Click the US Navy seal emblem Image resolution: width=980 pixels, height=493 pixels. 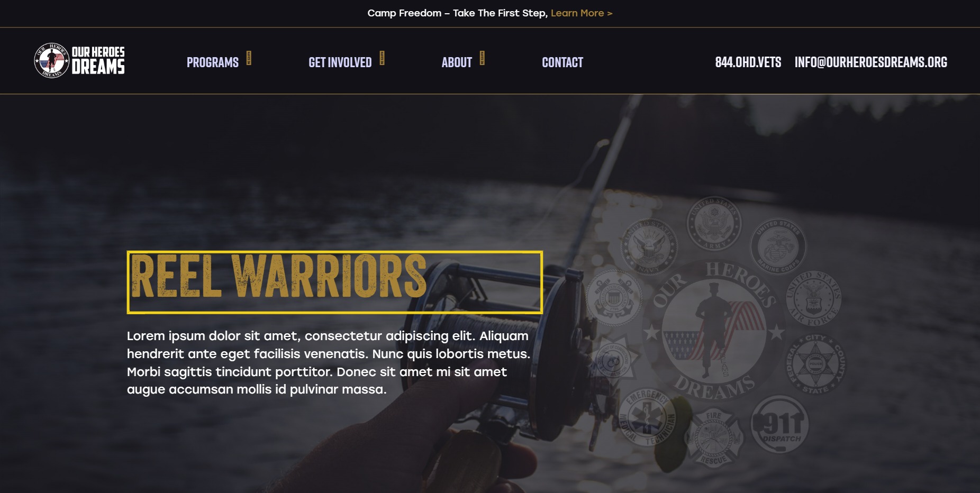[x=649, y=246]
